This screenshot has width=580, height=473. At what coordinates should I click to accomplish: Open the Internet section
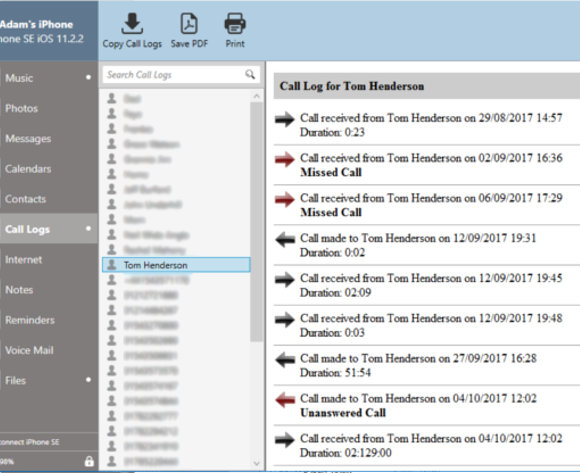tap(49, 260)
